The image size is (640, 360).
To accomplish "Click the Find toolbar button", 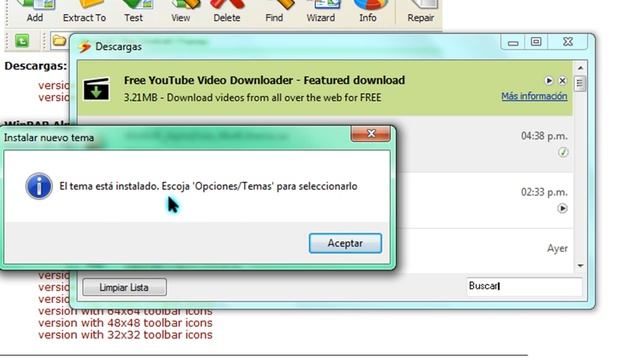I will [274, 11].
